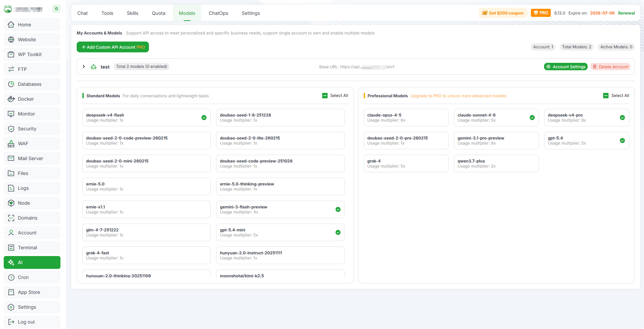Select the grok-4-fast model card
The image size is (644, 329).
coord(147,255)
